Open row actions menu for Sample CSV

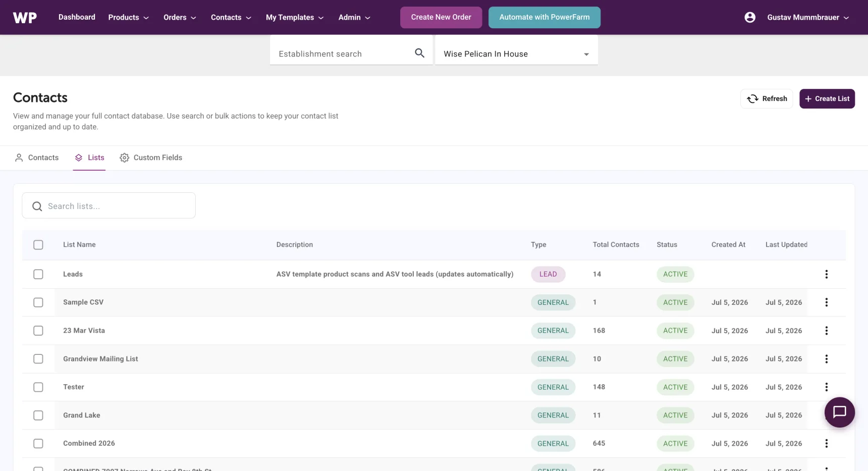tap(826, 302)
